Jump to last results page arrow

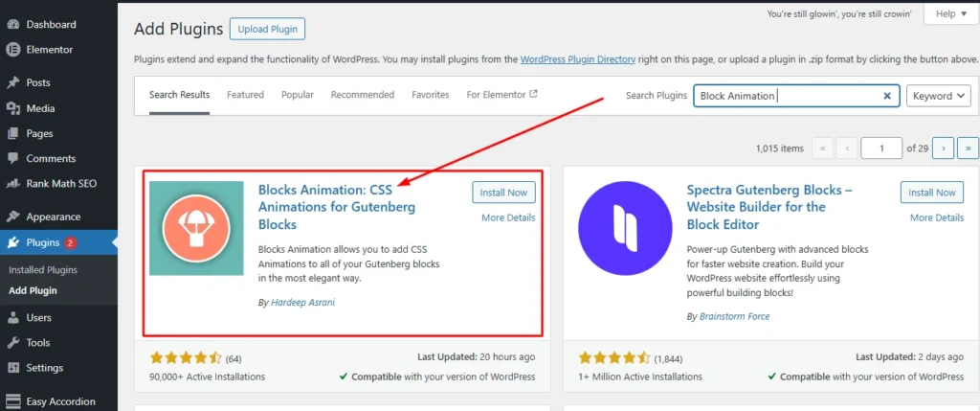(969, 148)
